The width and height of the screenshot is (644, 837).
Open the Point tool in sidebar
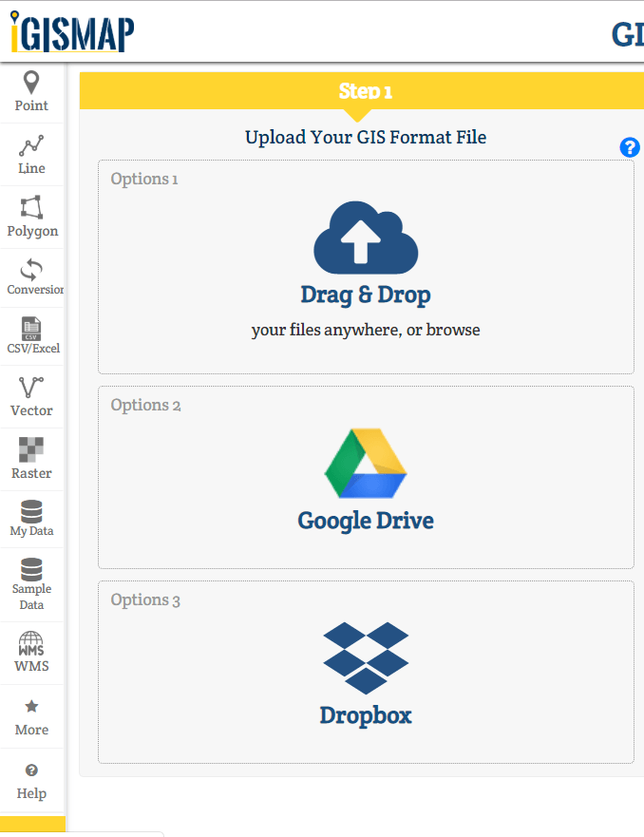coord(31,92)
